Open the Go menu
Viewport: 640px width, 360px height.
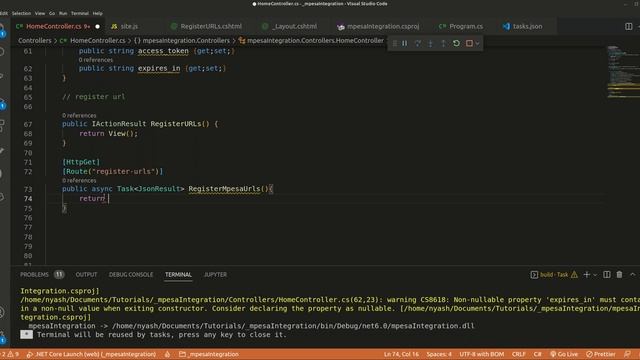tap(52, 13)
